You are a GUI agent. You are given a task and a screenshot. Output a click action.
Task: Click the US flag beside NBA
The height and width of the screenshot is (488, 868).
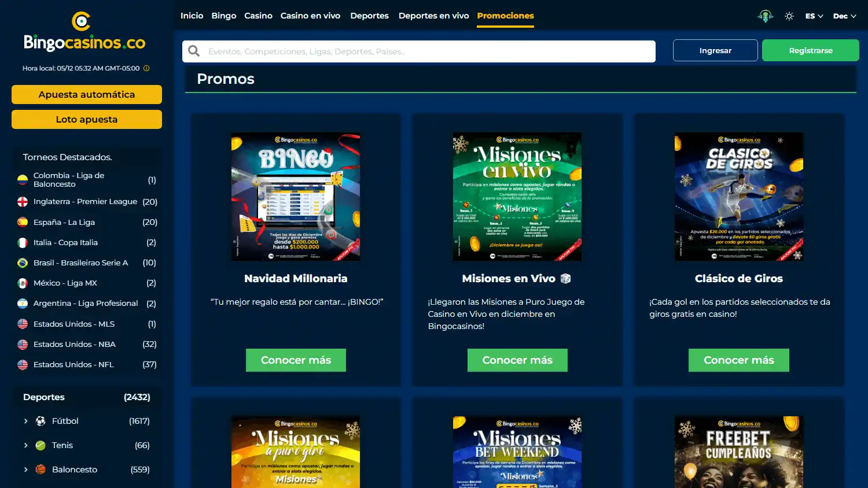click(x=23, y=344)
